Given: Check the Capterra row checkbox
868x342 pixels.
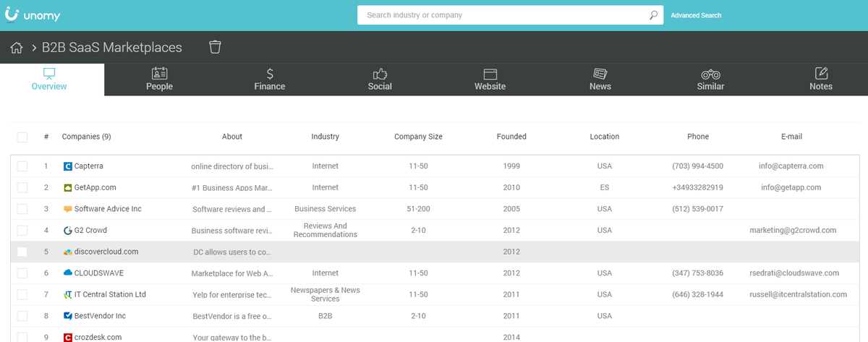Looking at the screenshot, I should tap(22, 166).
